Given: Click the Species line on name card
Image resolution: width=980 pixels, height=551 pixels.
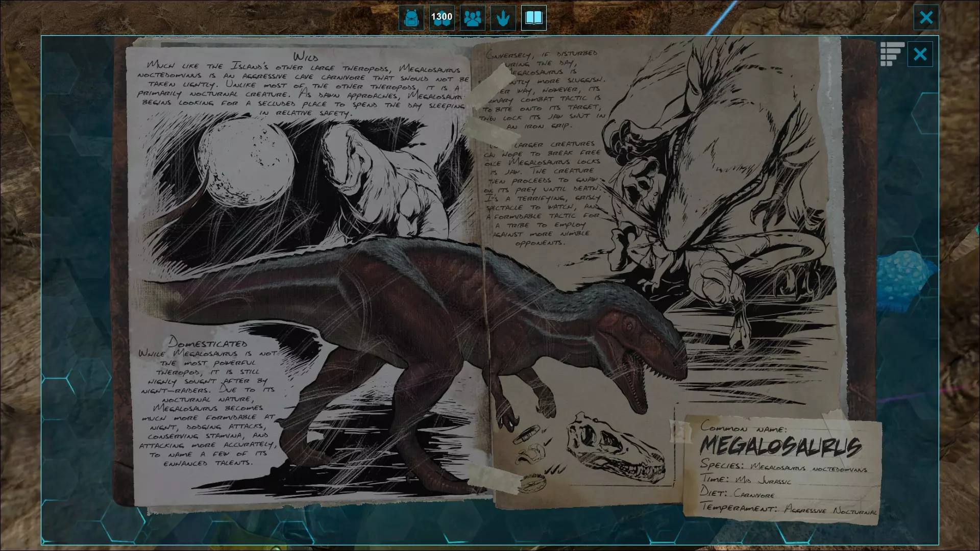Looking at the screenshot, I should tap(783, 466).
